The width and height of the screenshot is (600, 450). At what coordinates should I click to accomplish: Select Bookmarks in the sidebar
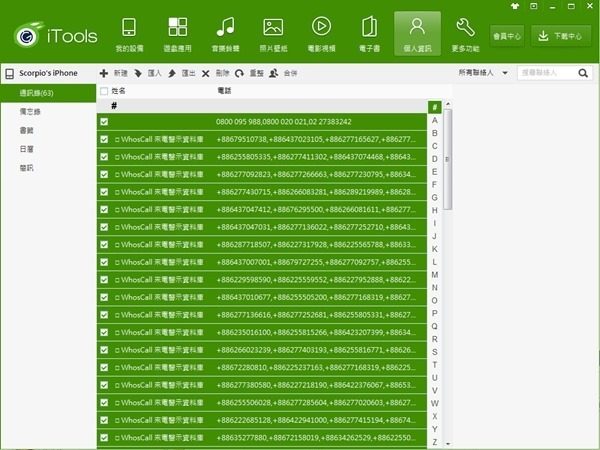(48, 130)
